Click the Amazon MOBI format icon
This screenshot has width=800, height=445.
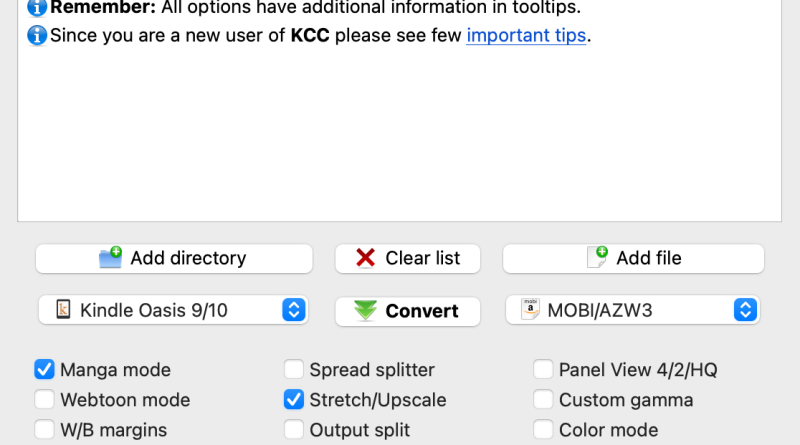point(531,310)
